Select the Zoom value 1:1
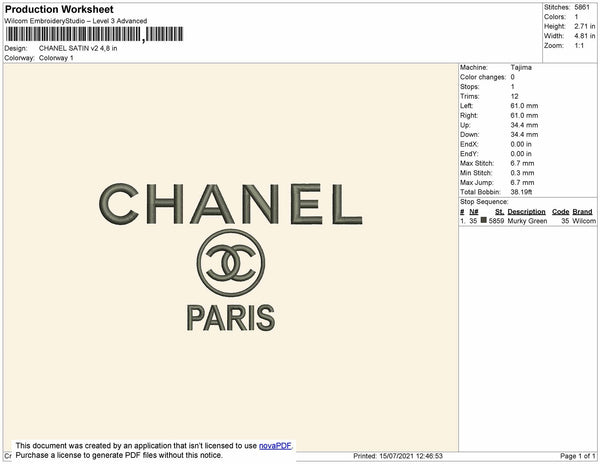Screen dimensions: 600x464 [x=579, y=46]
